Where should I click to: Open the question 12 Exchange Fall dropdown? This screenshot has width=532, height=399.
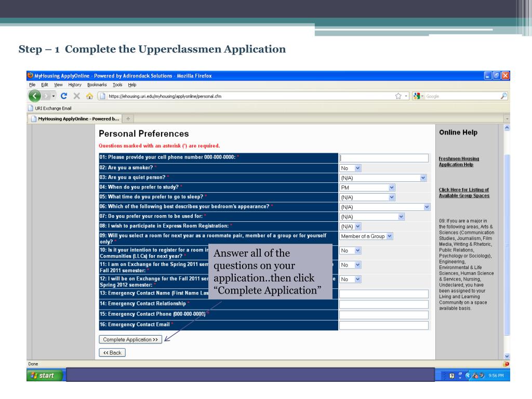tap(351, 279)
